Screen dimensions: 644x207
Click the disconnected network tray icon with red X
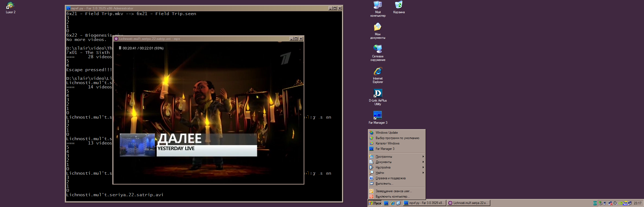click(611, 203)
